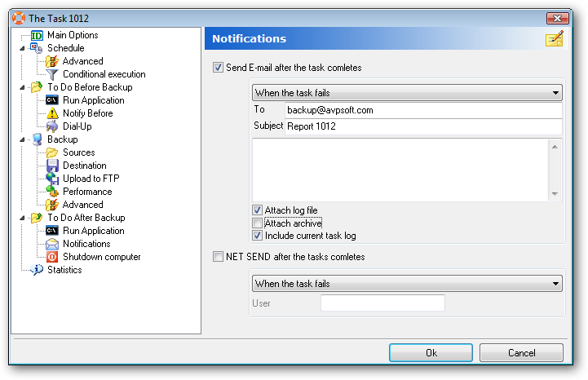Select the Conditional execution funnel icon
This screenshot has height=380, width=588.
[x=52, y=75]
